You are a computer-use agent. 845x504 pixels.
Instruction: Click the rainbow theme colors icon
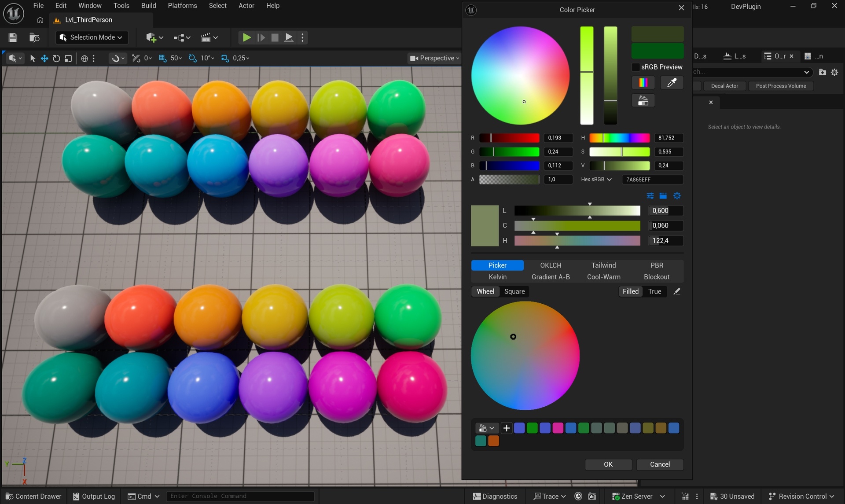pos(643,83)
